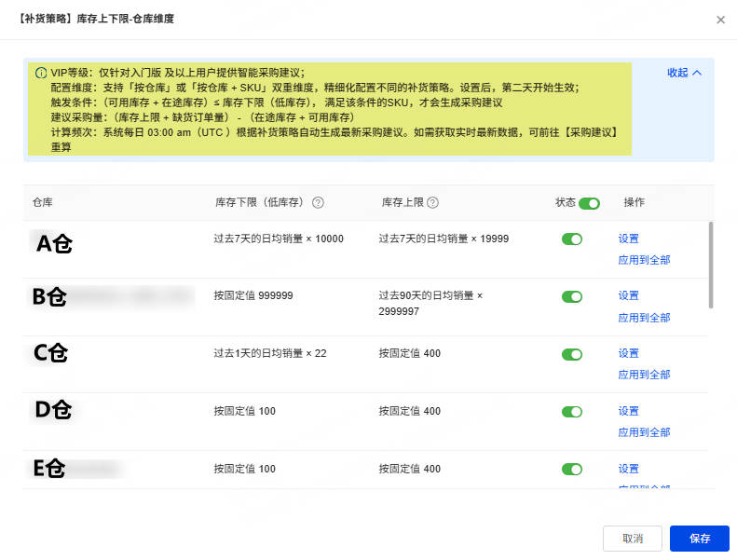Click A仓 lower limit 过去7天的日均销量 × 10000

click(x=279, y=239)
